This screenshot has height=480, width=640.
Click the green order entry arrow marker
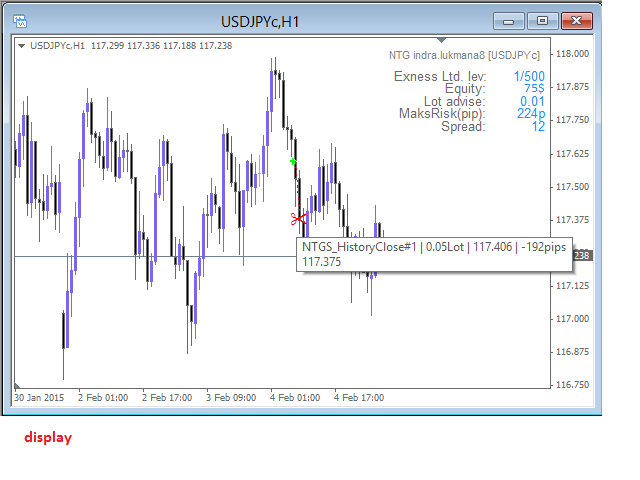point(293,162)
